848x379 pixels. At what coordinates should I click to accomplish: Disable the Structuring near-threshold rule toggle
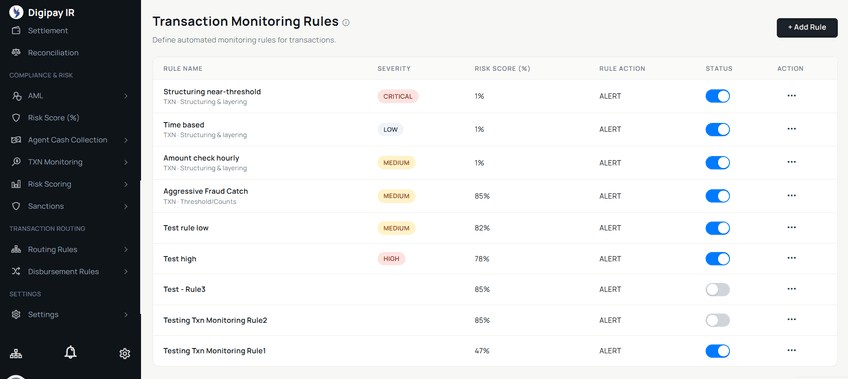pos(718,96)
